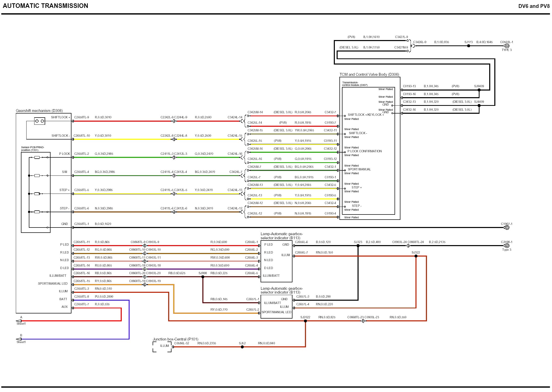552x392 pixels.
Task: Click the P LOCK CONFIRMATION pin label
Action: [x=365, y=151]
